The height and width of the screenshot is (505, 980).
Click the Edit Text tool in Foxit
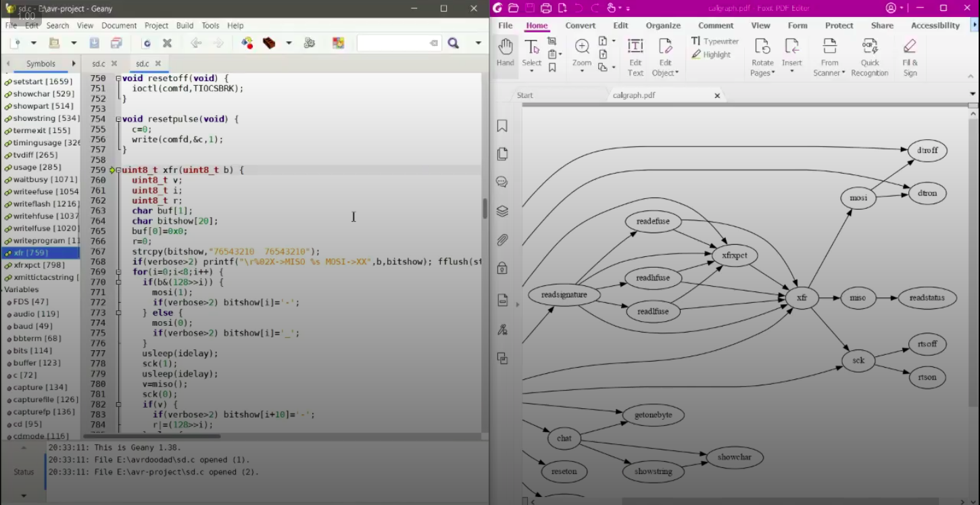coord(635,57)
